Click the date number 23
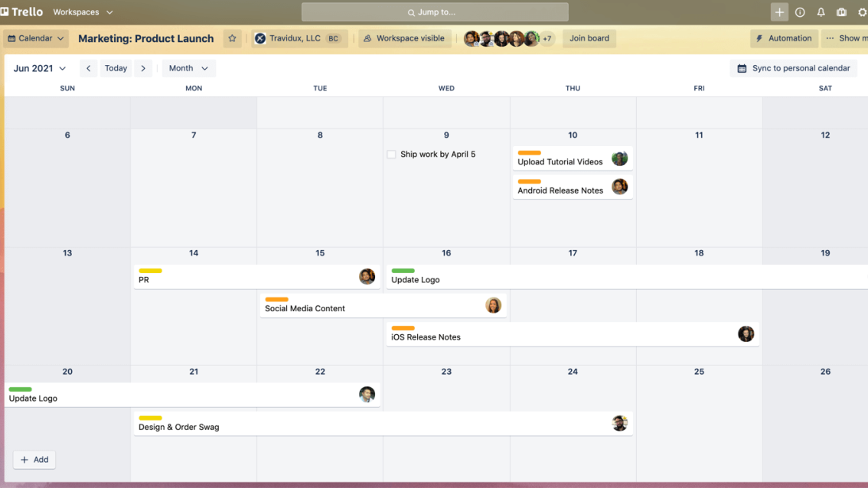The height and width of the screenshot is (488, 868). pos(446,372)
